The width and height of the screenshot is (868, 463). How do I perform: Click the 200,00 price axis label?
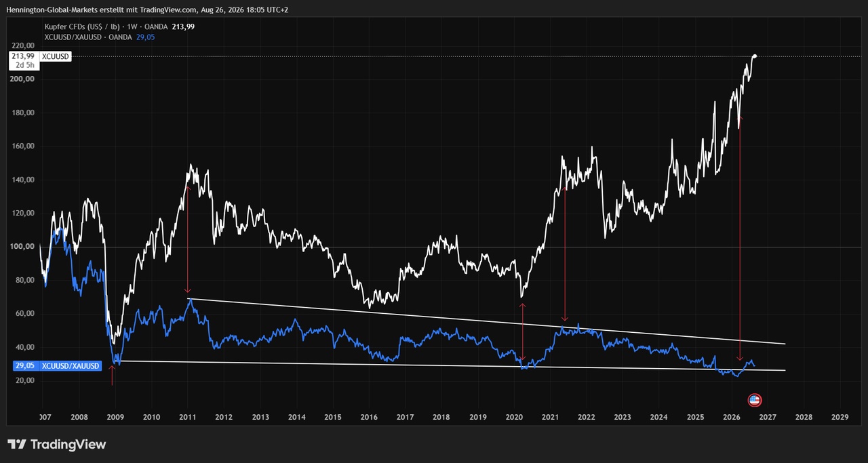23,79
